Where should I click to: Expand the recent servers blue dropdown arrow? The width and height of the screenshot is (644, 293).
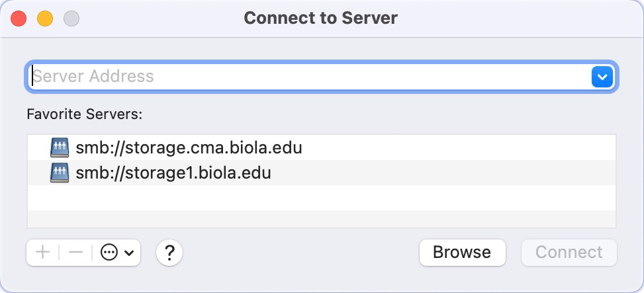tap(602, 77)
